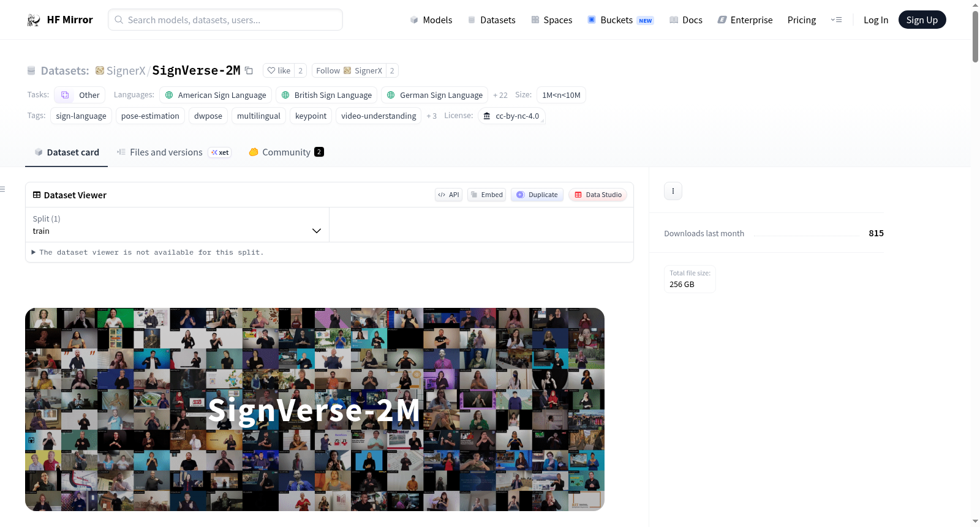Expand the navigation overflow menu icon
The width and height of the screenshot is (980, 527).
point(836,20)
